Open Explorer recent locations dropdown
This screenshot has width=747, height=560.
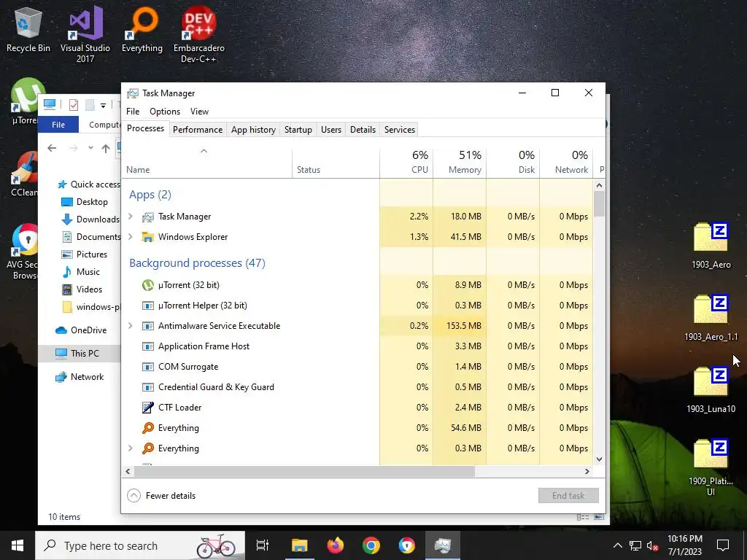coord(90,148)
